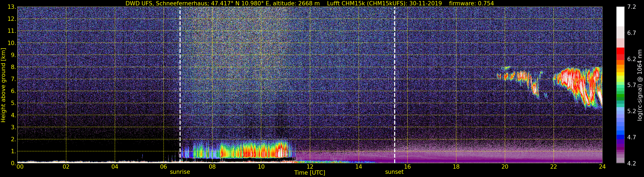
Task: Click the x-axis tick label '06'
Action: [164, 167]
